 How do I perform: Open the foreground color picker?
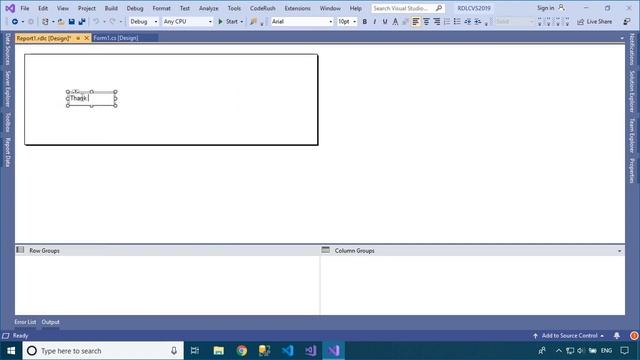pyautogui.click(x=395, y=22)
